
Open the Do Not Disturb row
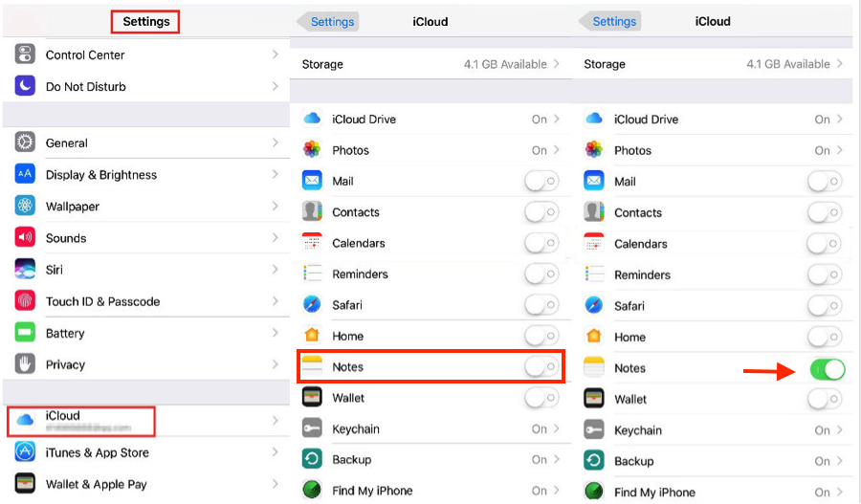[146, 86]
